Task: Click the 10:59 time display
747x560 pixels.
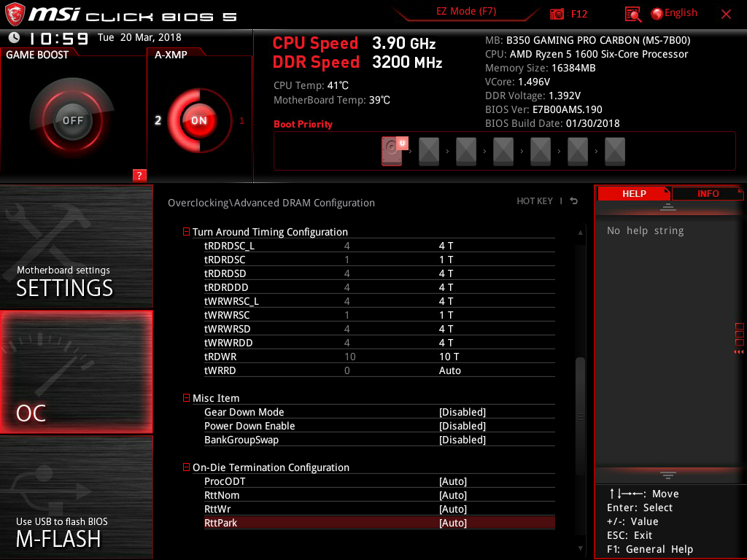Action: point(58,38)
